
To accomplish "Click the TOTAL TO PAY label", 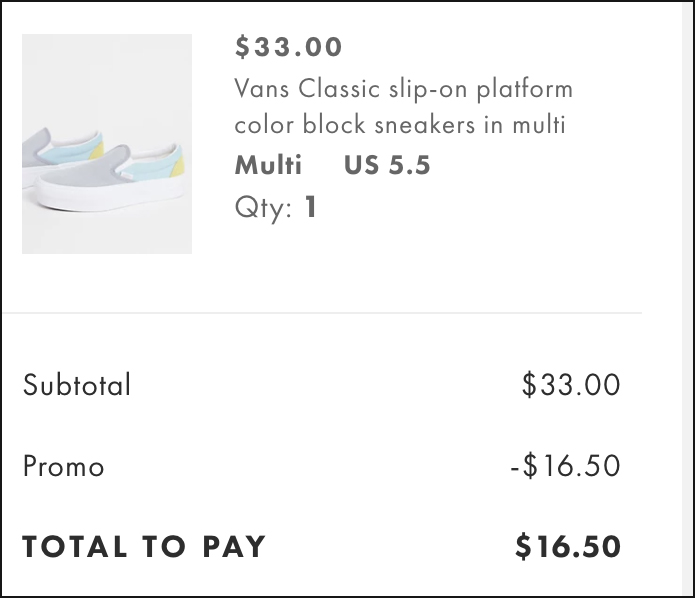I will (144, 547).
